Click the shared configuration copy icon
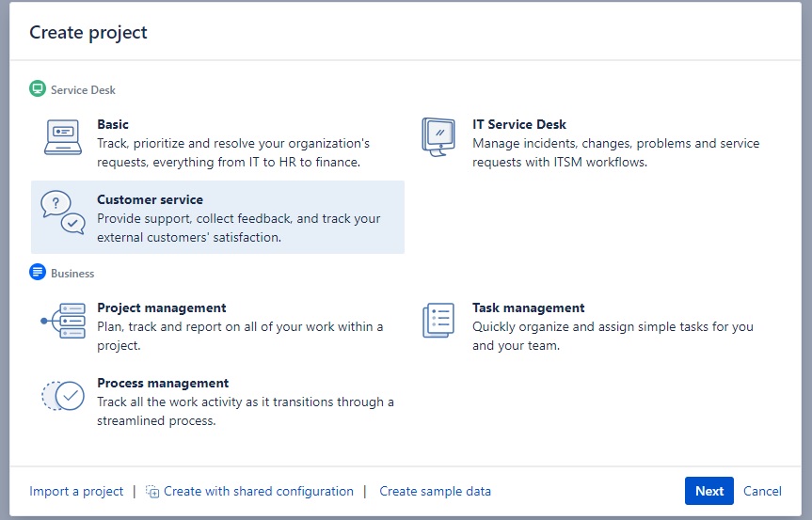 [152, 491]
